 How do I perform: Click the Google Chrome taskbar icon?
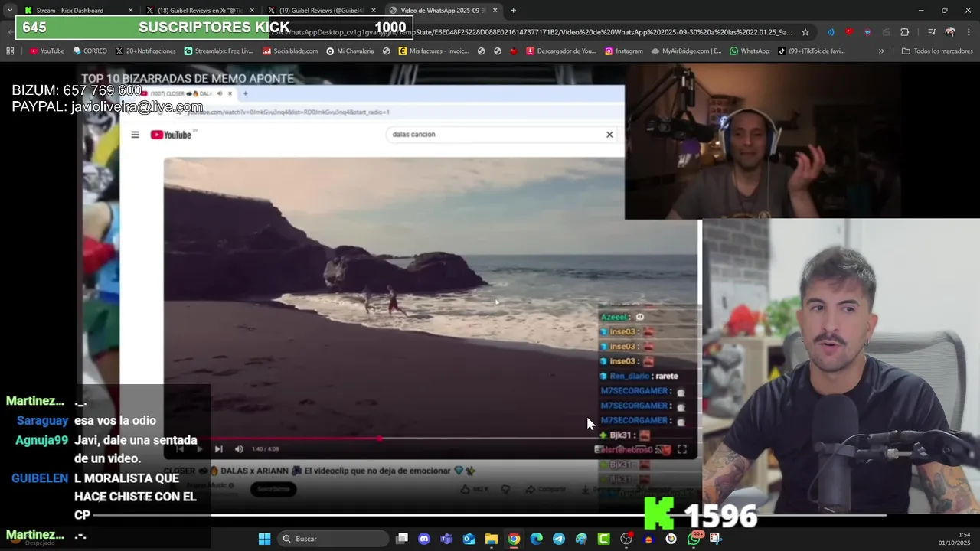click(514, 539)
